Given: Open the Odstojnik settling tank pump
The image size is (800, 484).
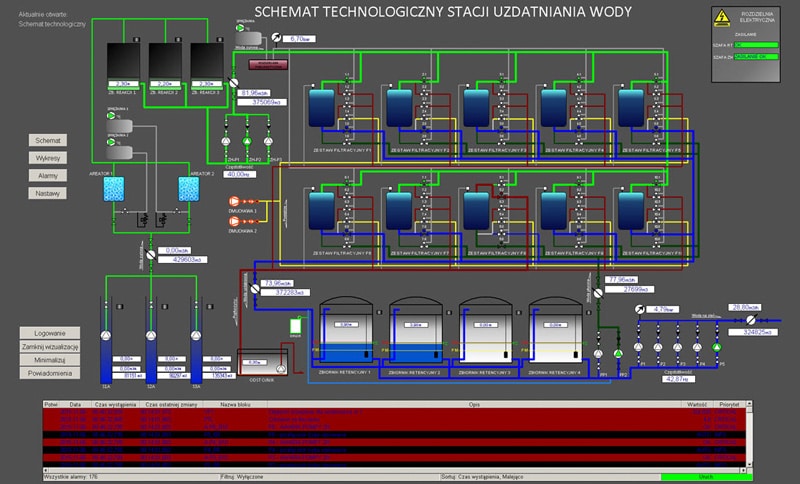Looking at the screenshot, I should point(281,368).
